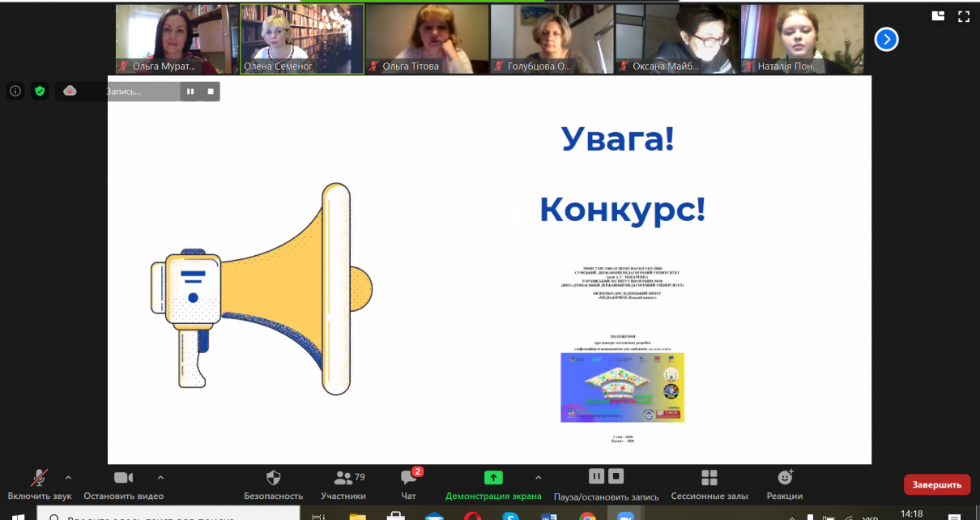Screen dimensions: 980x520
Task: Open Сессионные залы breakout rooms
Action: tap(709, 484)
